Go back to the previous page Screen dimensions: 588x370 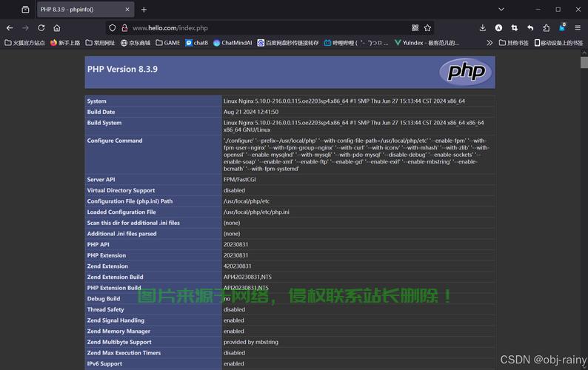[10, 28]
